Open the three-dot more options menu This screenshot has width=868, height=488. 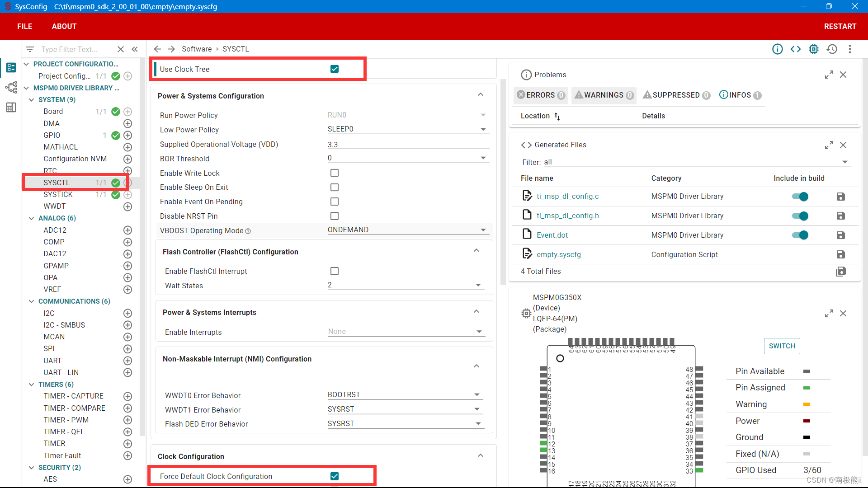tap(850, 49)
